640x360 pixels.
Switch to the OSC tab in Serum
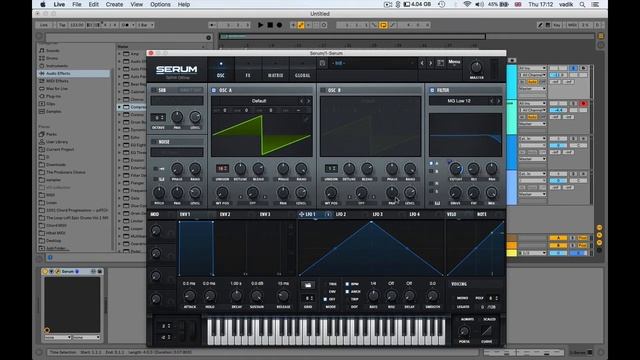[x=221, y=70]
